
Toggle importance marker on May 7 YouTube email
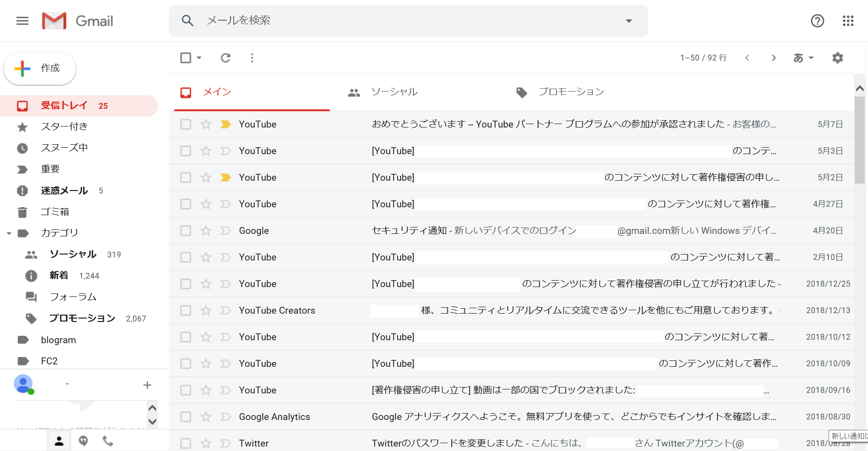coord(225,124)
